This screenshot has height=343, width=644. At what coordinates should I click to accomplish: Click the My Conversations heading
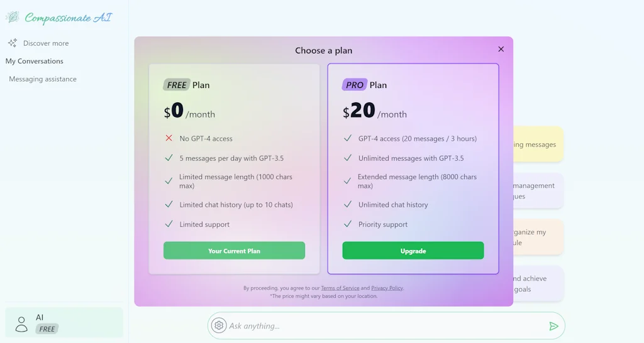[35, 61]
